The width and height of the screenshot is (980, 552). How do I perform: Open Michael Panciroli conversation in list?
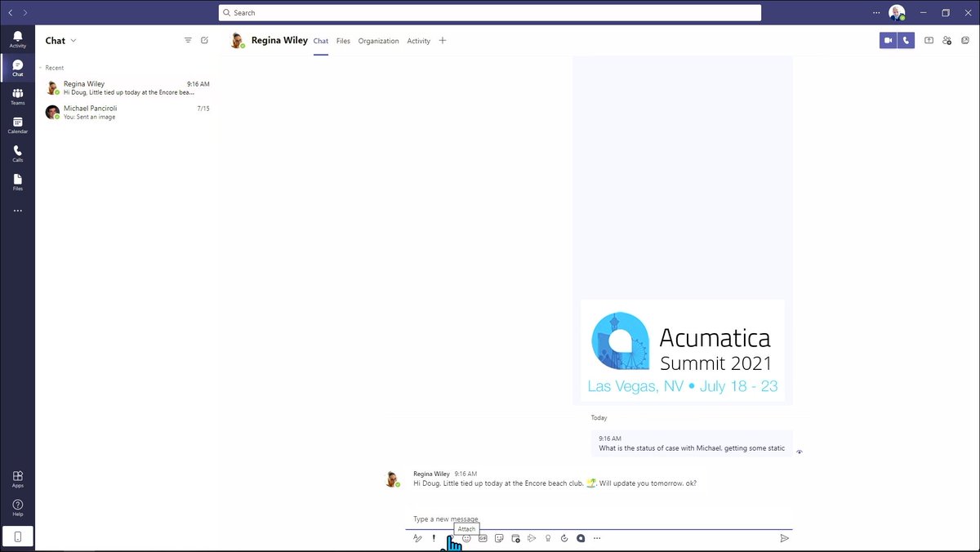click(127, 113)
